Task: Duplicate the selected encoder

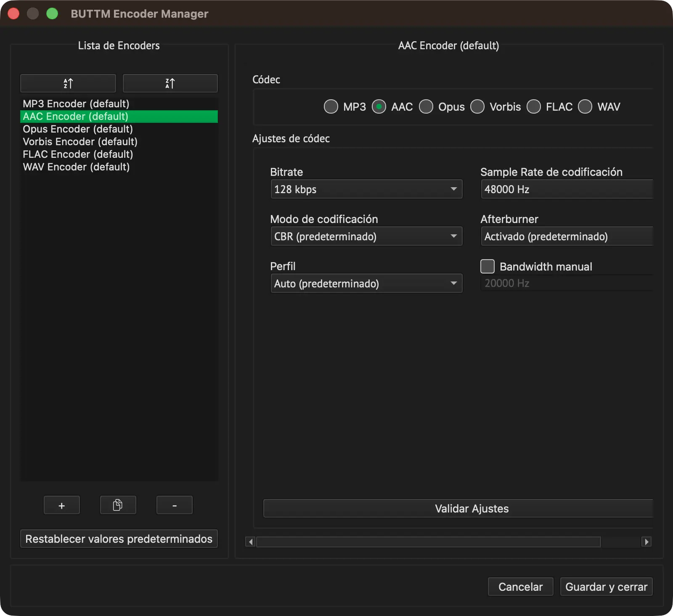Action: pyautogui.click(x=118, y=505)
